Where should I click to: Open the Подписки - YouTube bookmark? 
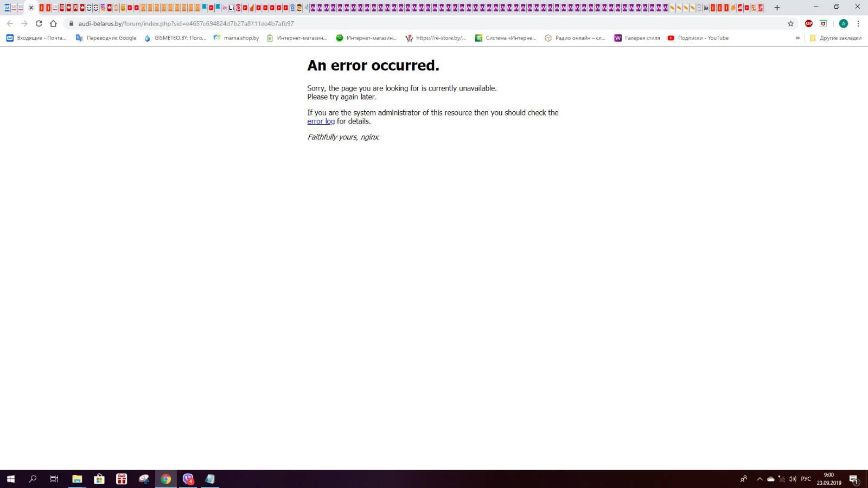click(698, 38)
